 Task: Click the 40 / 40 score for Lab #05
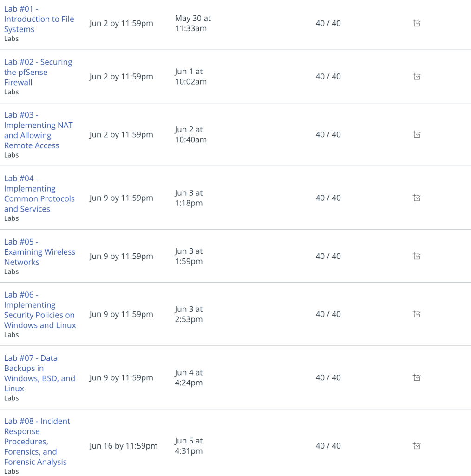pyautogui.click(x=328, y=256)
